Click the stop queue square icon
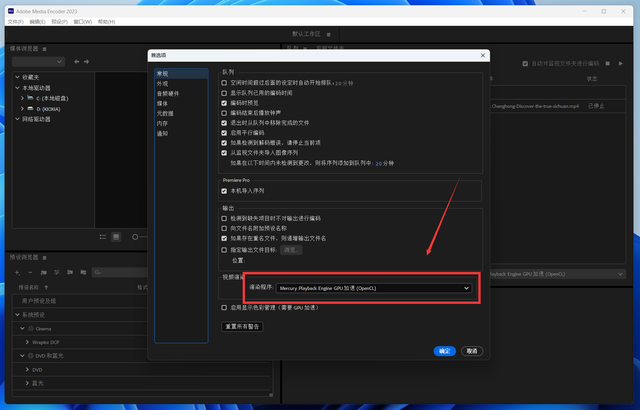Screen dimensions: 640x410 click(x=607, y=64)
